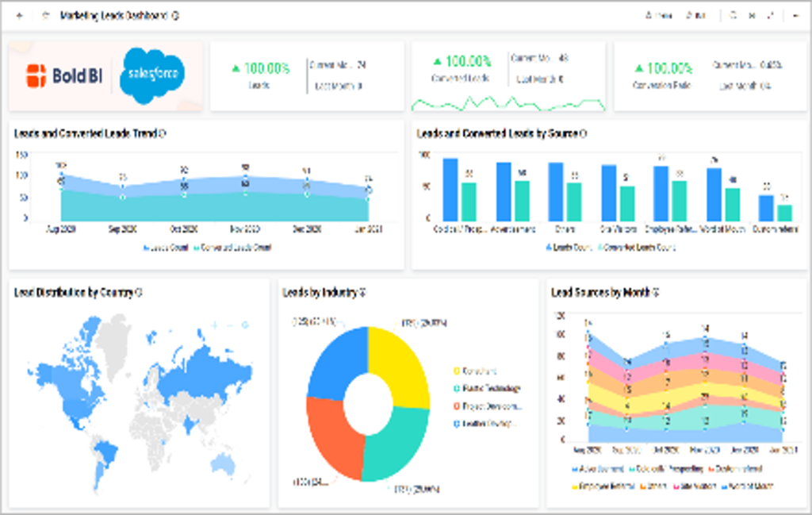Go back using the top-left arrow
This screenshot has height=515, width=812.
(20, 16)
